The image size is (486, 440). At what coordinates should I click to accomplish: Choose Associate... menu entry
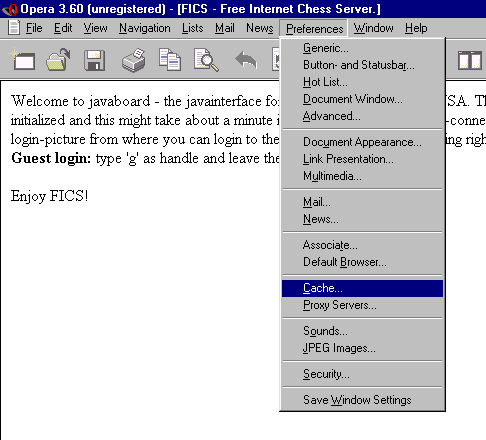point(362,245)
